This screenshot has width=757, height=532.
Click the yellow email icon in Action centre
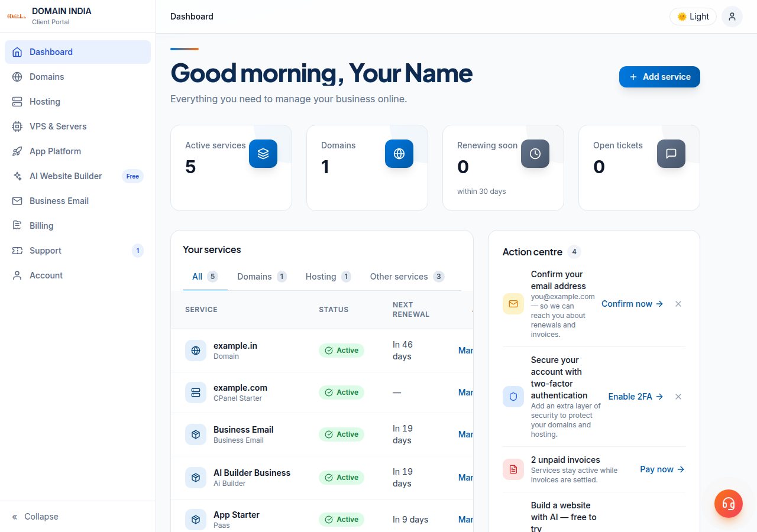[x=513, y=304]
